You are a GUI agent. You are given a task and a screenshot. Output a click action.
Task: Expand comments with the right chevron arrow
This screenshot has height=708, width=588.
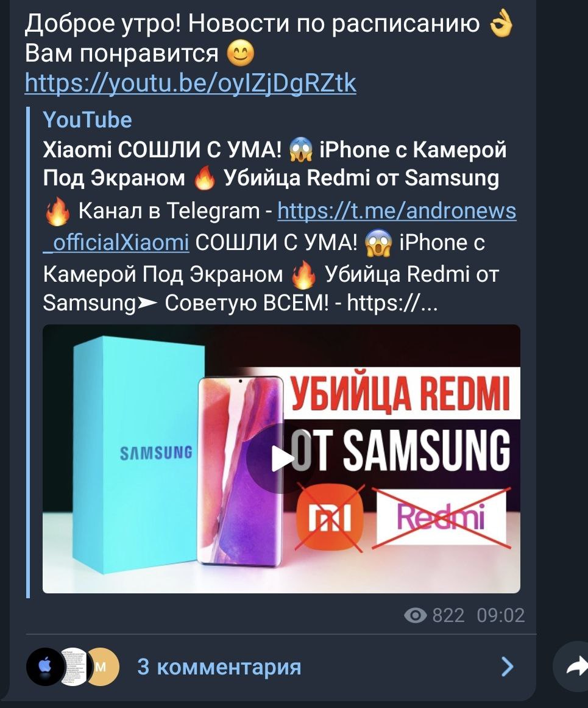pos(508,667)
